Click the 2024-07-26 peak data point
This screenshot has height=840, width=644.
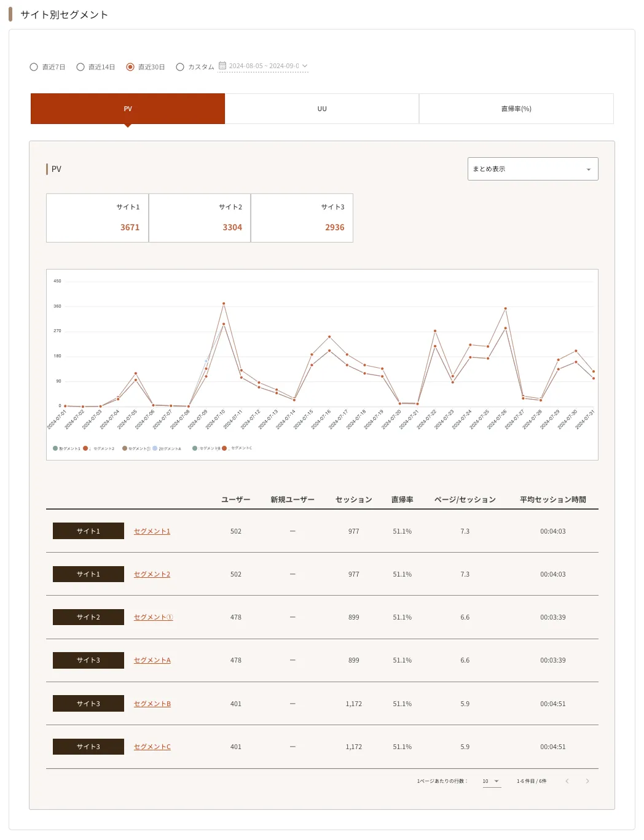point(506,308)
